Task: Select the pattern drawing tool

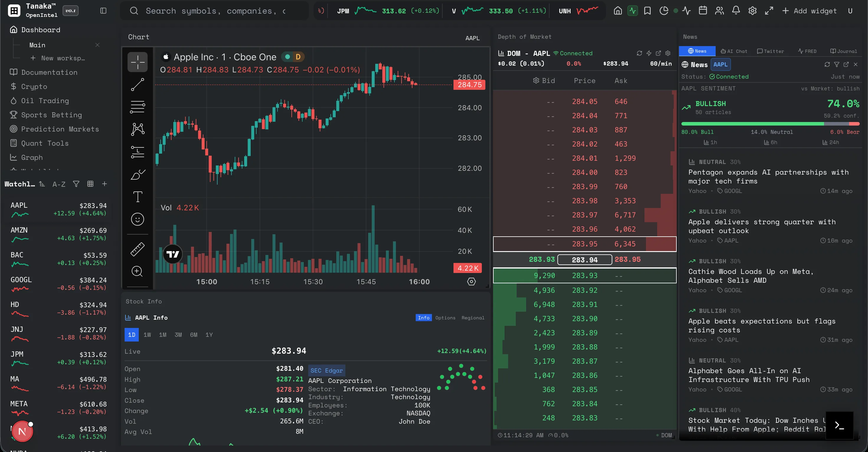Action: point(138,129)
